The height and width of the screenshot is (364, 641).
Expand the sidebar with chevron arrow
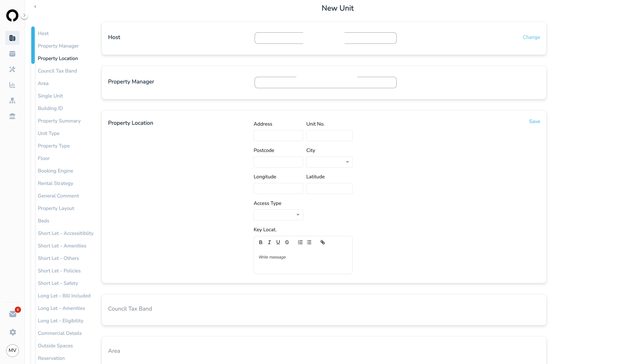pyautogui.click(x=24, y=15)
